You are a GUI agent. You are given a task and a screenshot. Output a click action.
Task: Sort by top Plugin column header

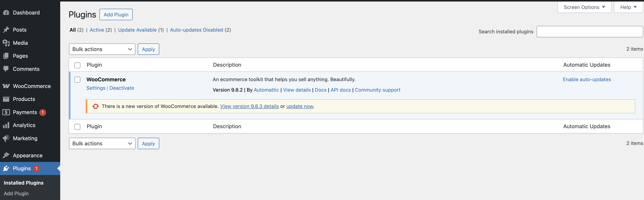tap(94, 65)
